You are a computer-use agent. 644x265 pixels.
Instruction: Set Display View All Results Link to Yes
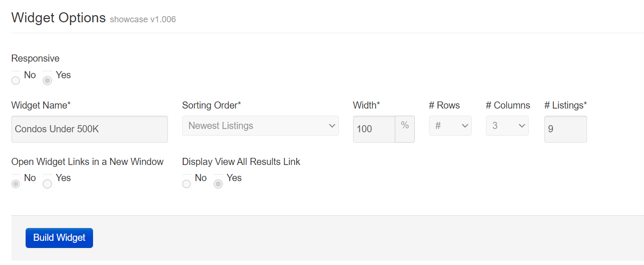tap(218, 184)
